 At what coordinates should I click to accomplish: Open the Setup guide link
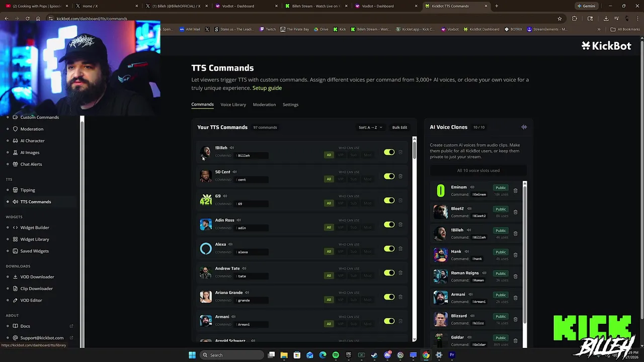click(x=267, y=88)
